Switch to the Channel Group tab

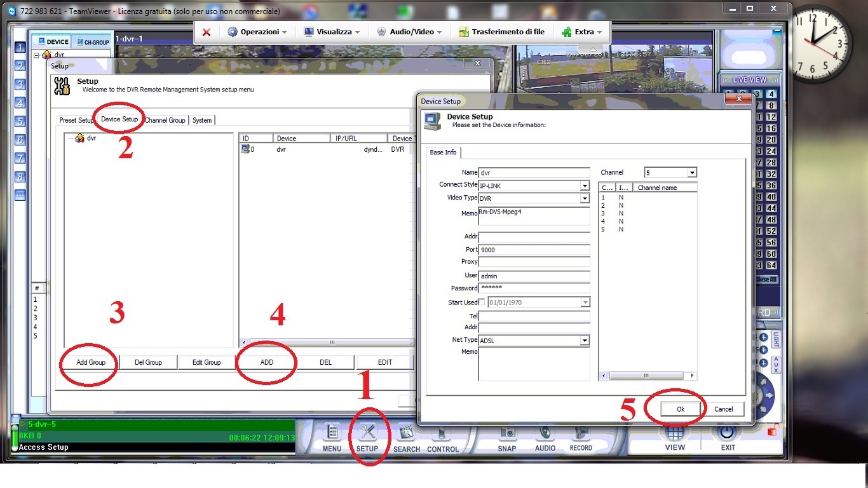coord(165,120)
